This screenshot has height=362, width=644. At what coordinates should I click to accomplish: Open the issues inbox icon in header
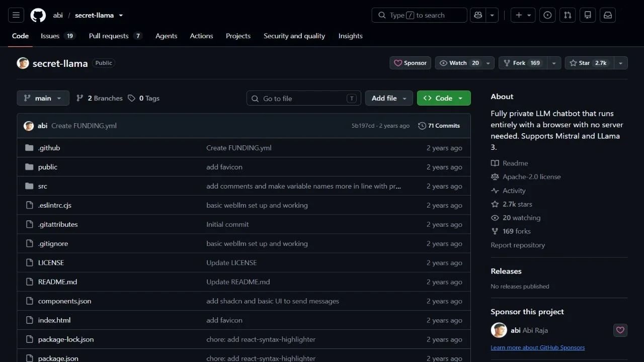tap(548, 15)
